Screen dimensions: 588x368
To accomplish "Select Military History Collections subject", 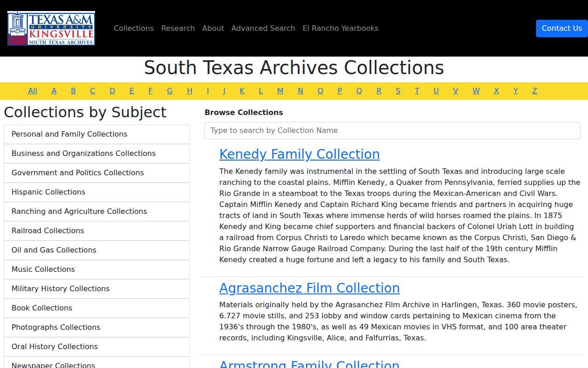I will pos(96,289).
